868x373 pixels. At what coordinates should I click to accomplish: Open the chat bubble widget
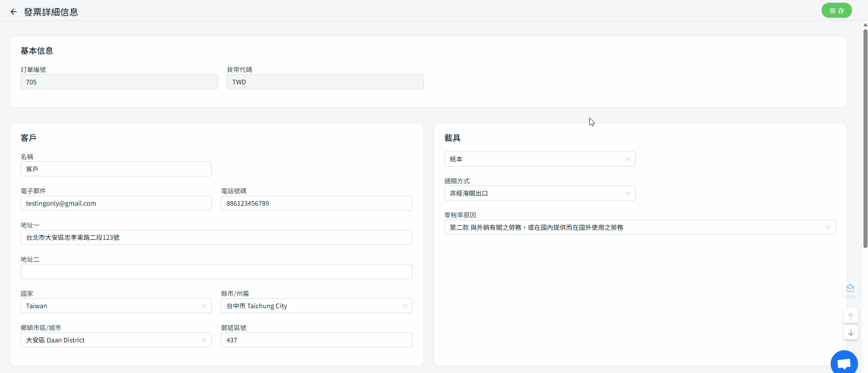point(844,363)
